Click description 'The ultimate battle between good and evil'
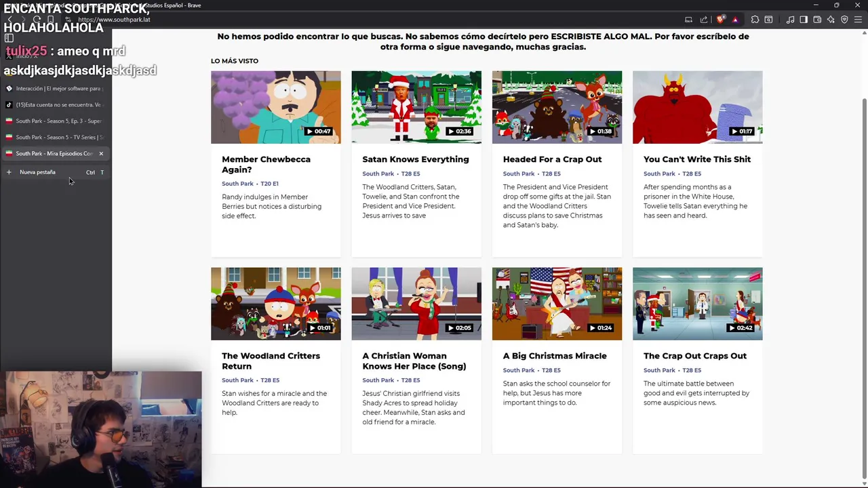This screenshot has height=488, width=868. click(x=696, y=393)
